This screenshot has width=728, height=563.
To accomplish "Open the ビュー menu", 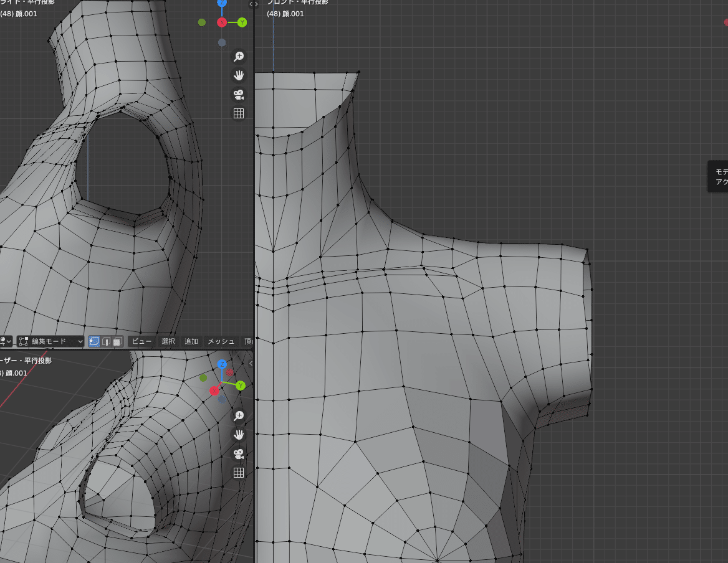I will pyautogui.click(x=141, y=341).
